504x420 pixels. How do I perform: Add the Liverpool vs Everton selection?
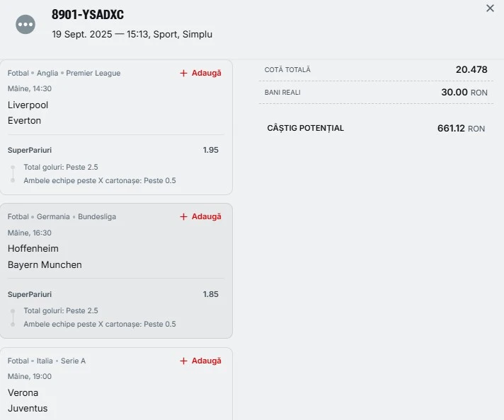(x=200, y=74)
